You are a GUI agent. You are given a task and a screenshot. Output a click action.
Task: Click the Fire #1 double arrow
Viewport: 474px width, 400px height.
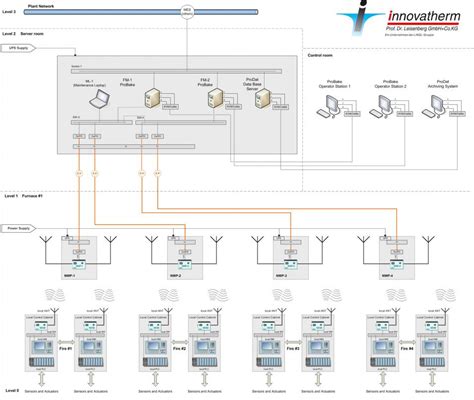coord(66,342)
